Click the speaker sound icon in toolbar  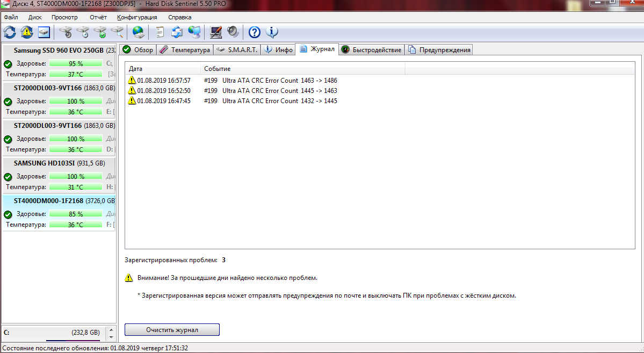[233, 32]
